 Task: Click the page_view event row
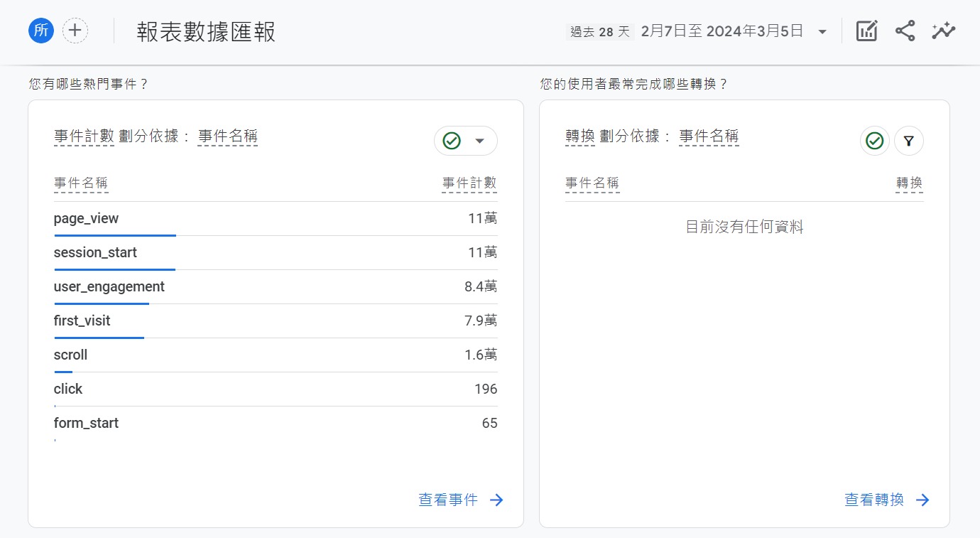[86, 218]
